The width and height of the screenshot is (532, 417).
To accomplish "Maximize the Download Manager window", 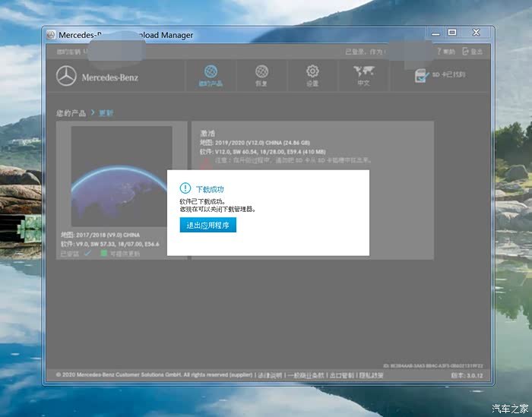I will (x=451, y=33).
